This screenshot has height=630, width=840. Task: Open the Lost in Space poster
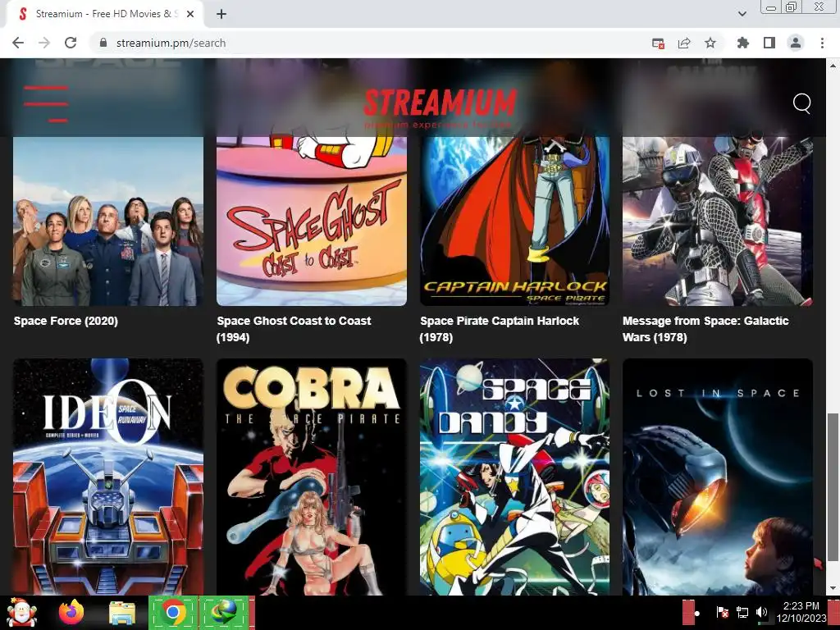(x=718, y=477)
